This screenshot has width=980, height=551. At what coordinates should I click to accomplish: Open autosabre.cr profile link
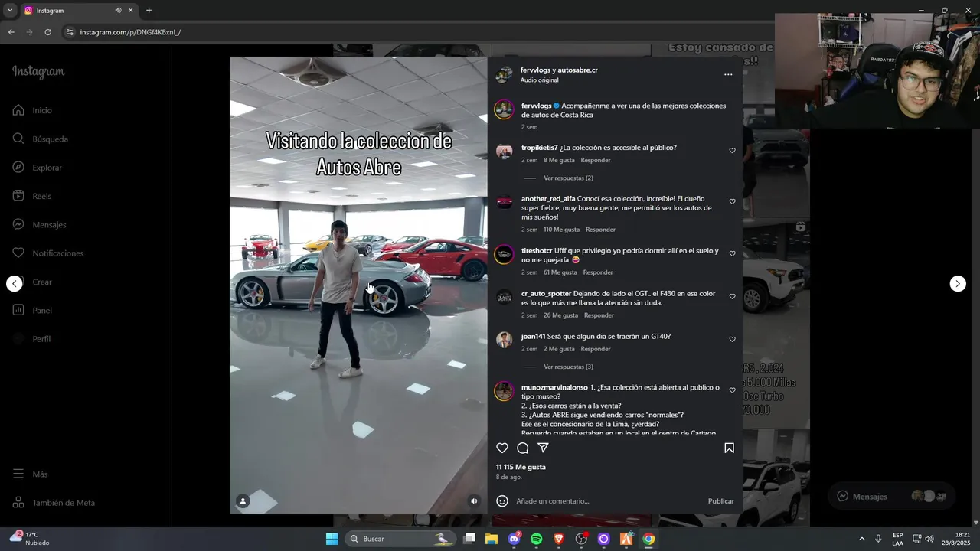577,70
